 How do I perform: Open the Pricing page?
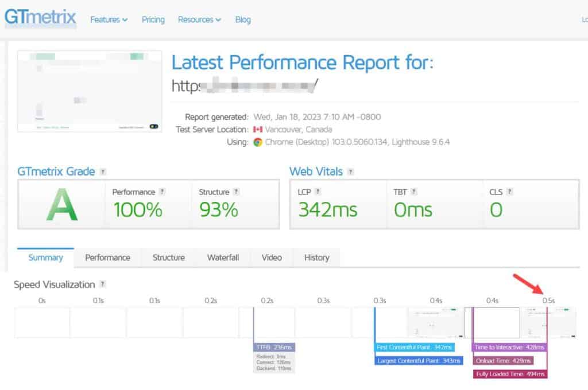[x=153, y=19]
